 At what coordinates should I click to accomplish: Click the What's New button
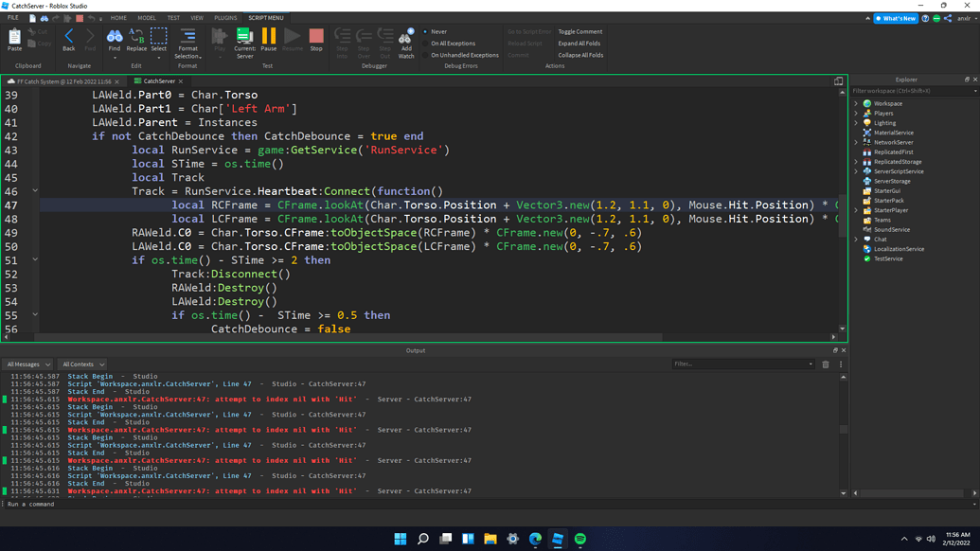tap(896, 18)
